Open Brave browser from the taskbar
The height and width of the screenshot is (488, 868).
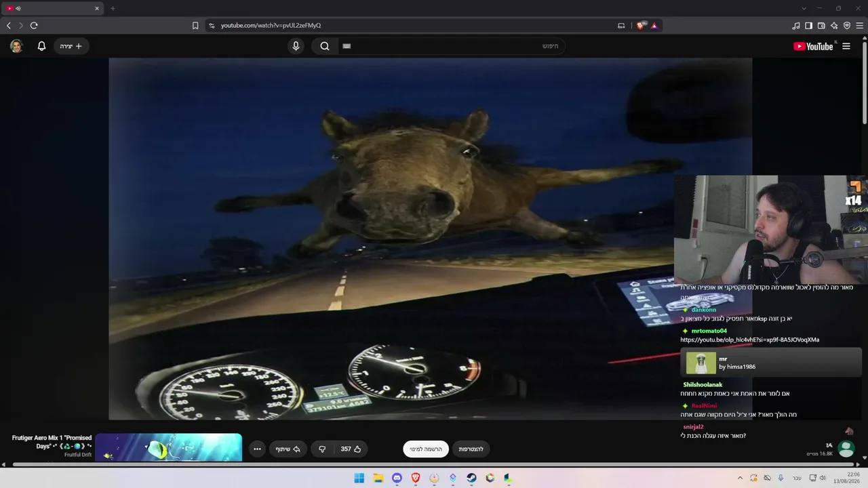tap(416, 478)
